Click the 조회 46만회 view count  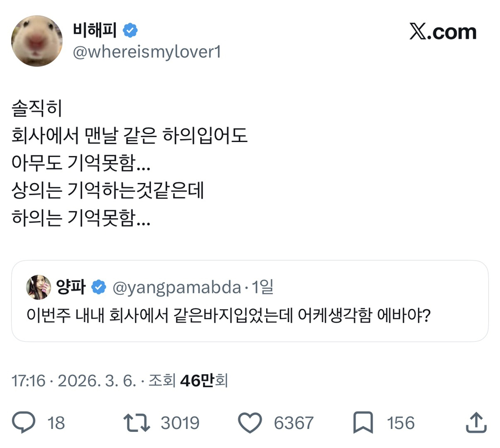[x=187, y=381]
